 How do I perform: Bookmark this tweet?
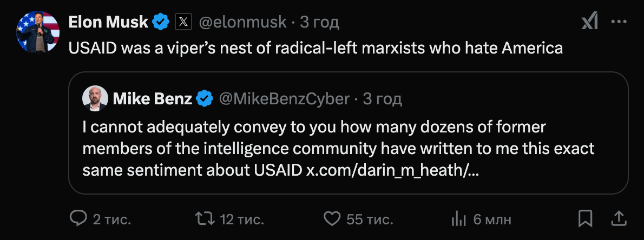pos(585,219)
